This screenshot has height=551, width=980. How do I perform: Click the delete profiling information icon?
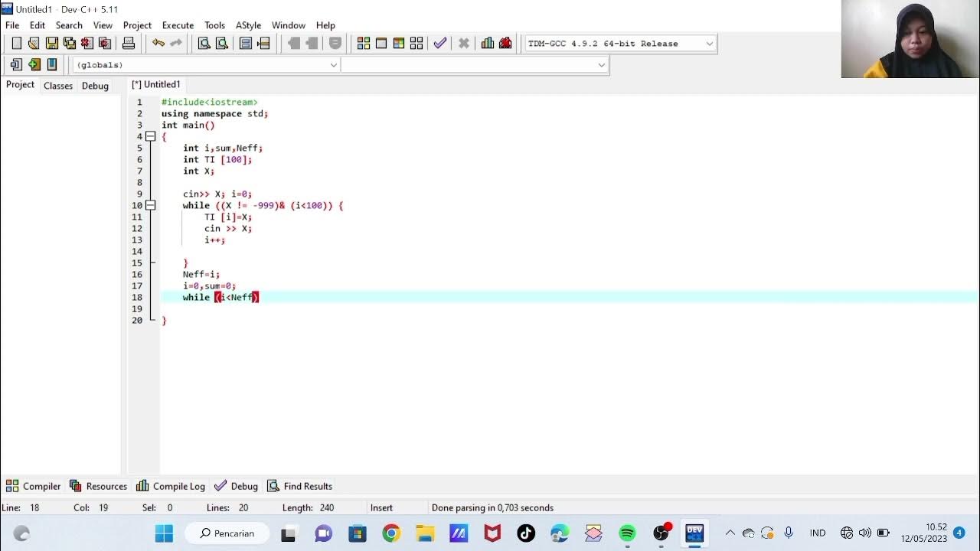pos(505,44)
